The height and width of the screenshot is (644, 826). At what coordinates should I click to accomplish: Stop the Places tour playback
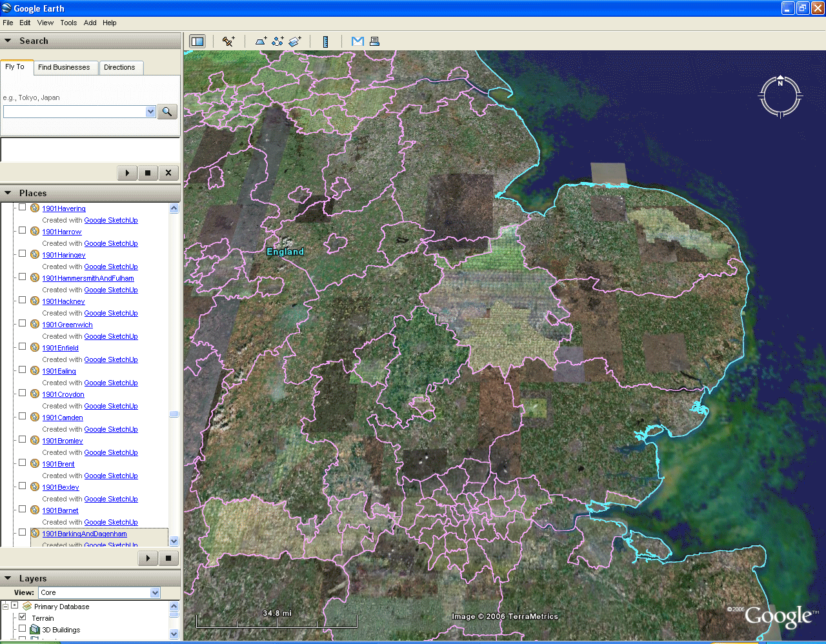pos(168,558)
